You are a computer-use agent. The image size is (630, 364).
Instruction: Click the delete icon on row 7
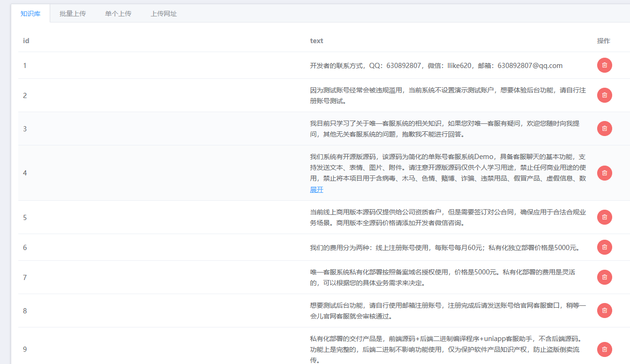[604, 277]
